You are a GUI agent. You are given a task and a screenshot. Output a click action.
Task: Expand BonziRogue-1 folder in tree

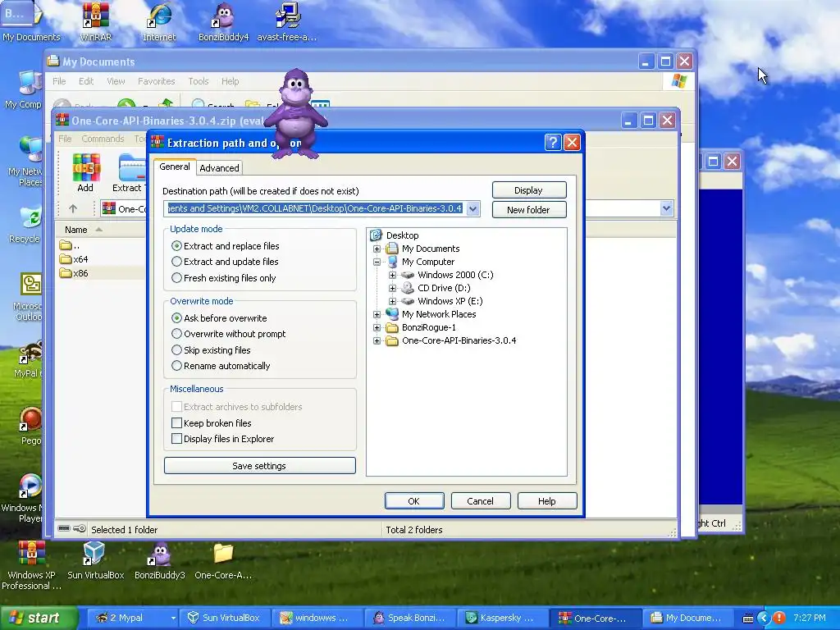tap(377, 327)
